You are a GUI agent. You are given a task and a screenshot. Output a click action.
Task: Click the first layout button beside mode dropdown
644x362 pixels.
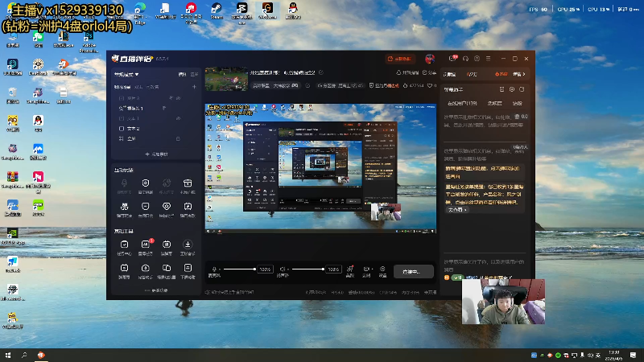[182, 74]
